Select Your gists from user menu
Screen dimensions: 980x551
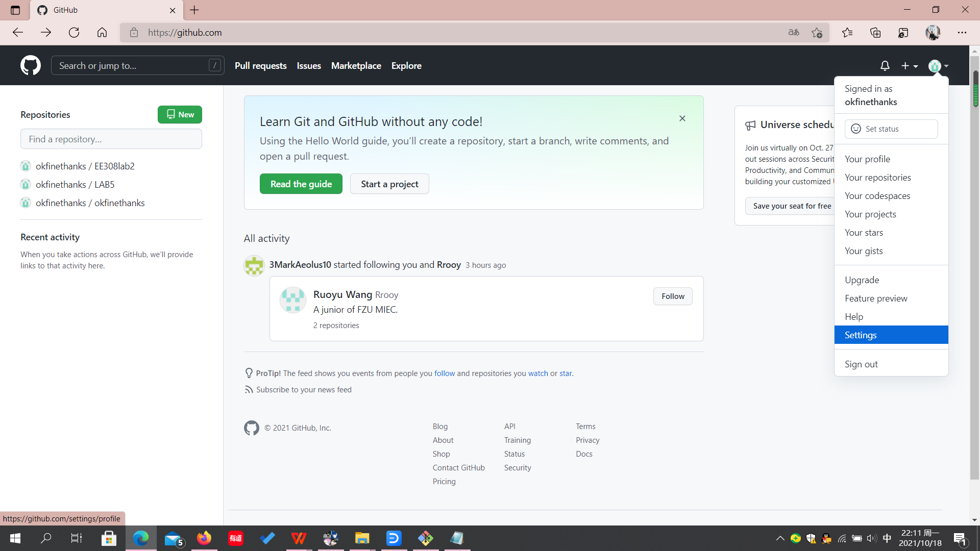pyautogui.click(x=891, y=251)
